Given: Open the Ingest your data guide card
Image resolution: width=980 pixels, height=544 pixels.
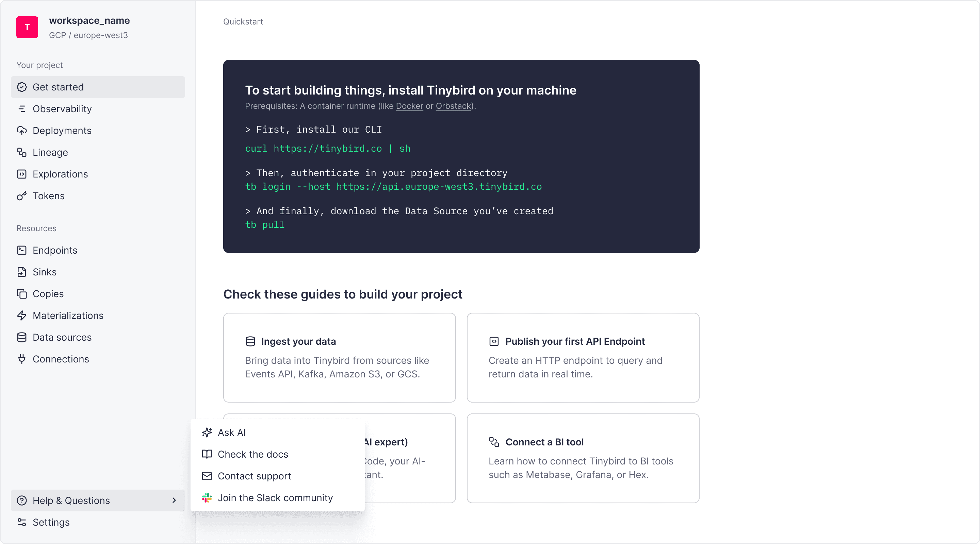Looking at the screenshot, I should coord(339,357).
